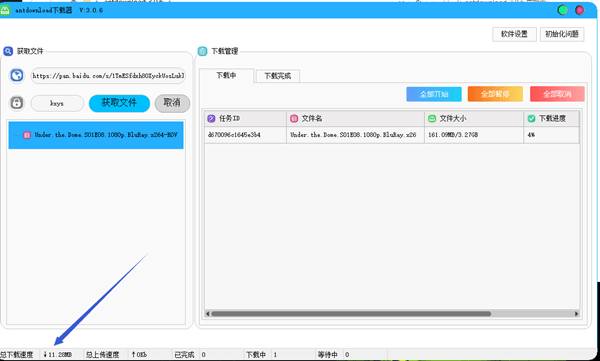Click the green round window control
600x361 pixels.
[x=562, y=10]
